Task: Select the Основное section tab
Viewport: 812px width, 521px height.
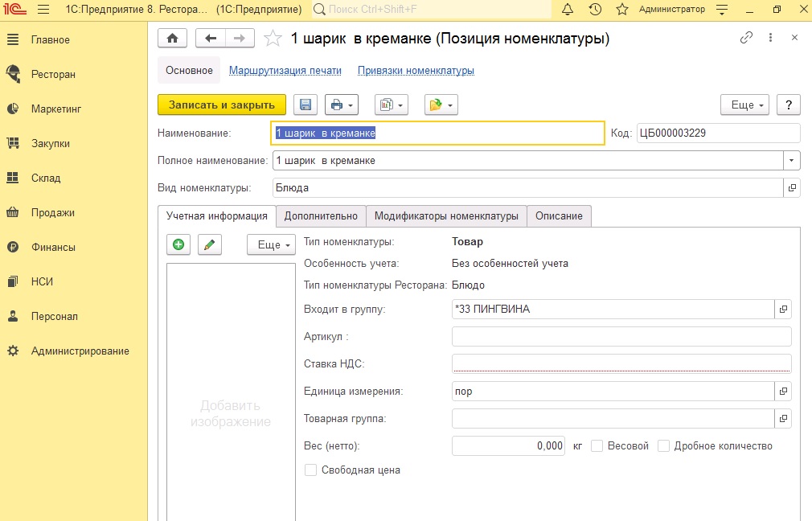Action: (189, 71)
